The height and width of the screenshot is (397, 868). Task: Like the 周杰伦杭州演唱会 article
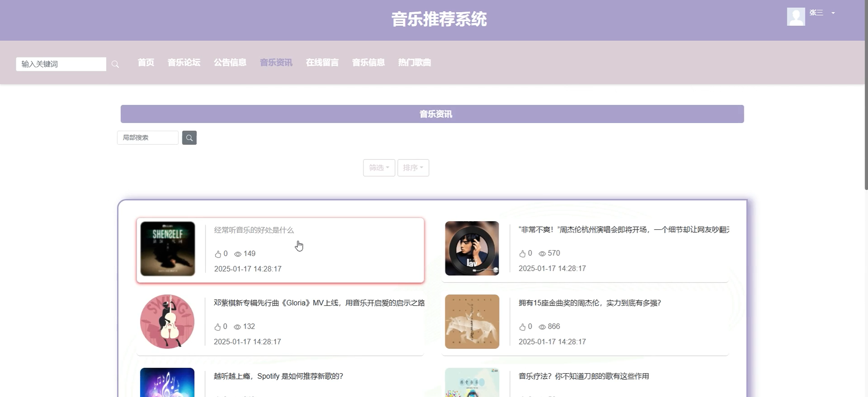(522, 254)
